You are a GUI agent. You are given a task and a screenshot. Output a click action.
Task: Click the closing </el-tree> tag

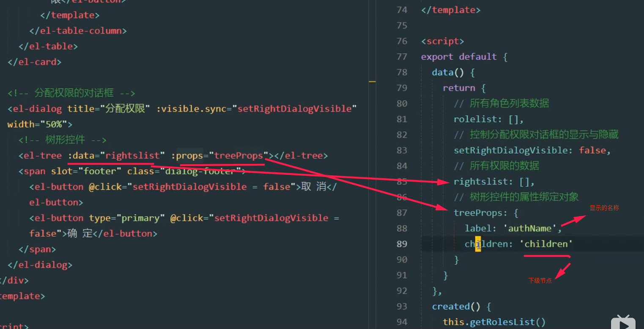(301, 155)
